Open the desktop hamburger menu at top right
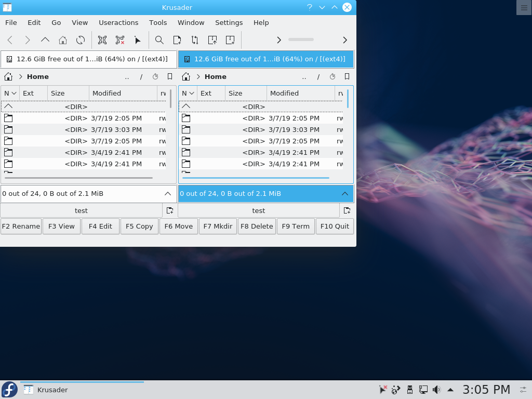Image resolution: width=532 pixels, height=399 pixels. [524, 7]
